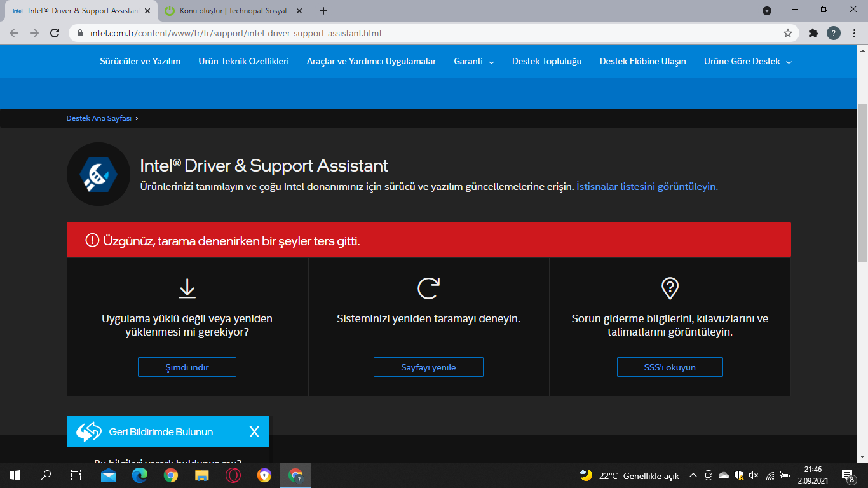868x488 pixels.
Task: Open the Chrome profile avatar menu
Action: click(x=833, y=33)
